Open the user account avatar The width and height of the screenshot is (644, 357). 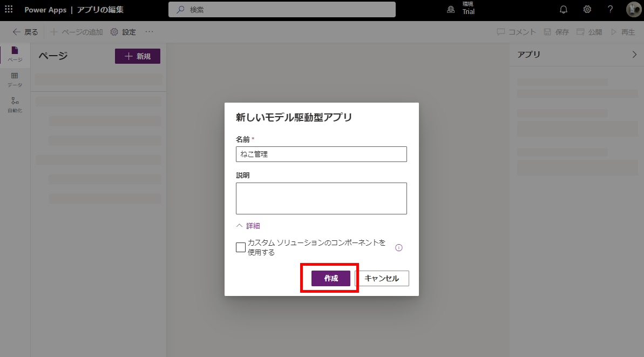(633, 9)
